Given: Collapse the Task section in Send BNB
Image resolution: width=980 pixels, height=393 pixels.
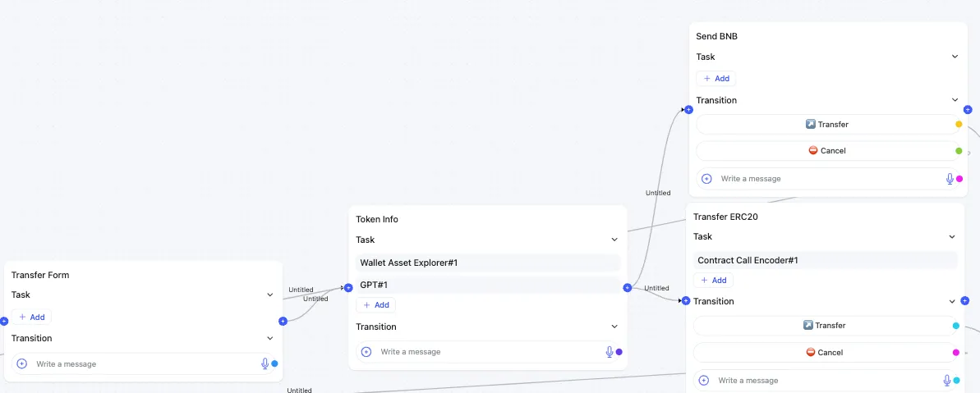Looking at the screenshot, I should coord(955,57).
